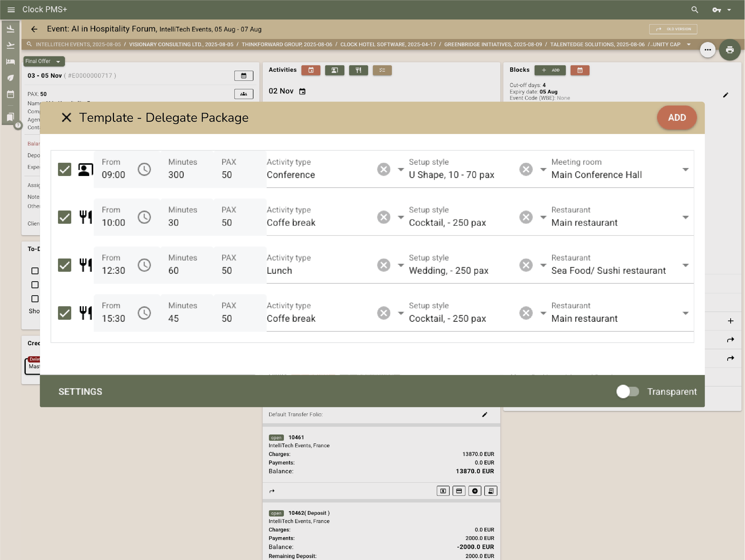Open the checklist icon in the Activities toolbar
The height and width of the screenshot is (560, 745).
tap(382, 70)
